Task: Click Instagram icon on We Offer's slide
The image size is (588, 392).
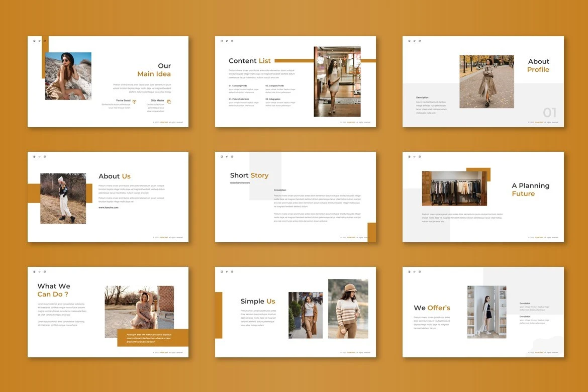Action: point(419,272)
